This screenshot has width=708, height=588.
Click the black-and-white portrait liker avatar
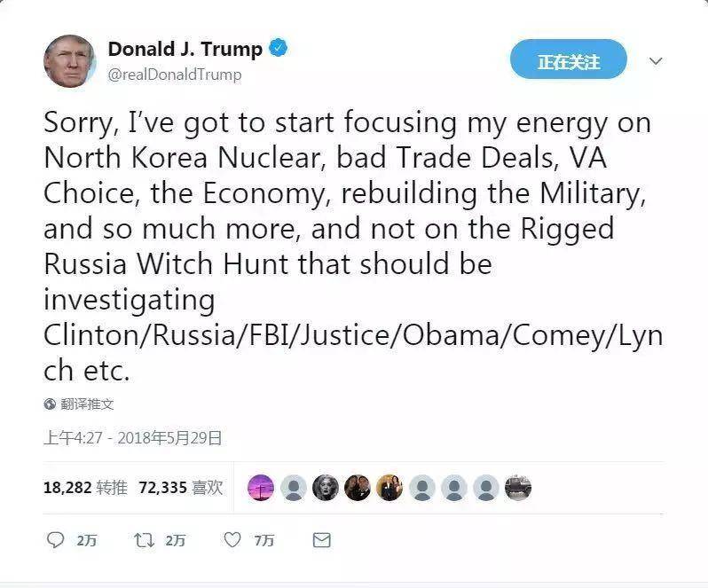coord(326,488)
